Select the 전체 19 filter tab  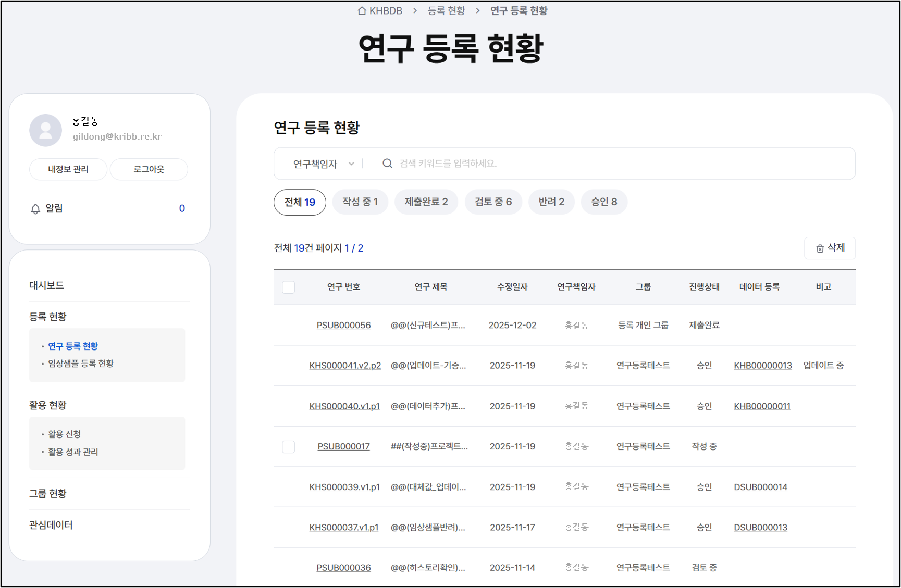coord(300,202)
